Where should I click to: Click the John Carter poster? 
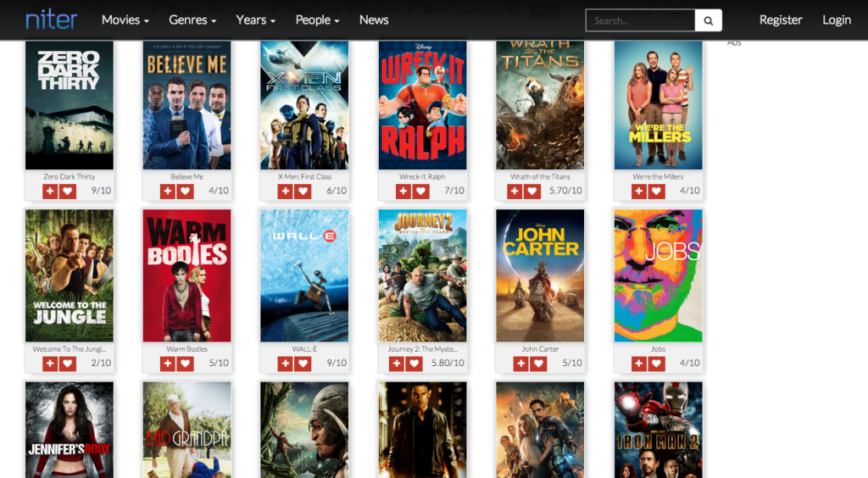[540, 275]
